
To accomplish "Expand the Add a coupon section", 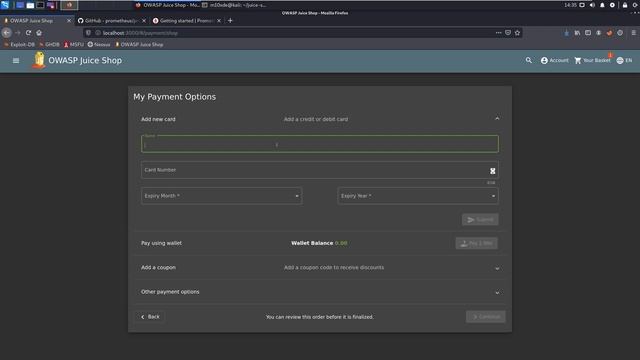I will click(x=320, y=268).
